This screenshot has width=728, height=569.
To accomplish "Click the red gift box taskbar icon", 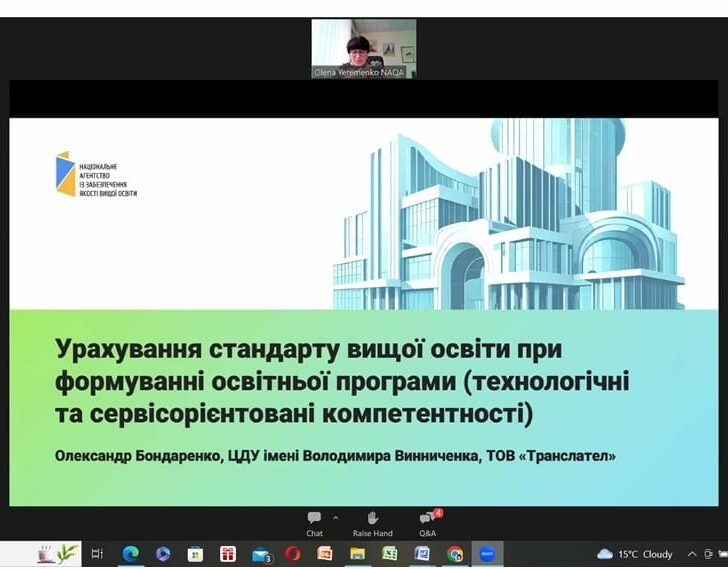I will click(x=228, y=554).
